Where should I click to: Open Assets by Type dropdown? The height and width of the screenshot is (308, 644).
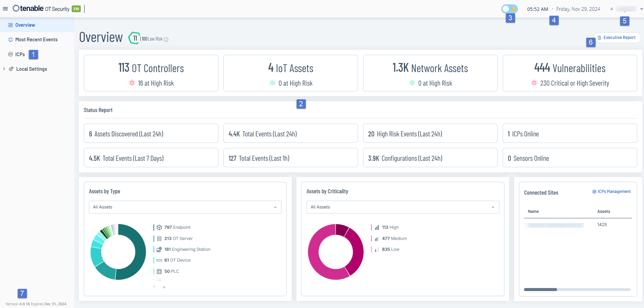[185, 207]
